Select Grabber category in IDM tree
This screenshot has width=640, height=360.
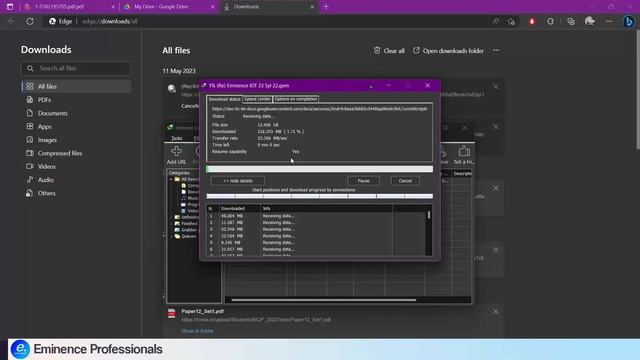(189, 230)
